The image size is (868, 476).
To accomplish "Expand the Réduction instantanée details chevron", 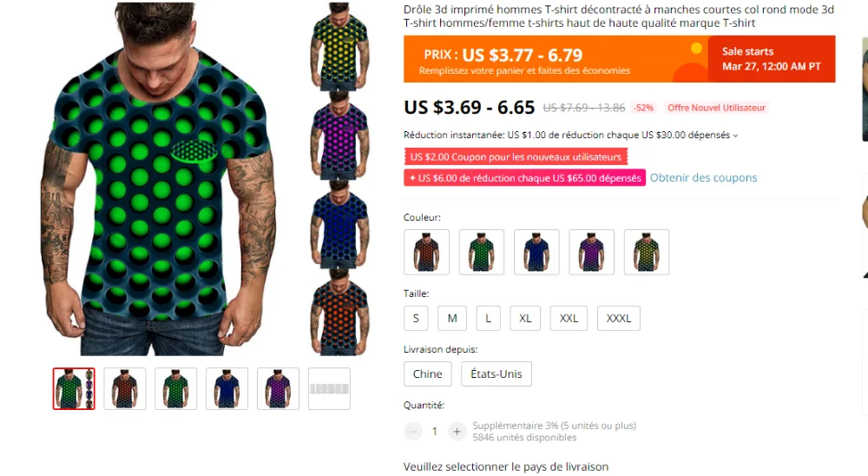I will coord(736,136).
